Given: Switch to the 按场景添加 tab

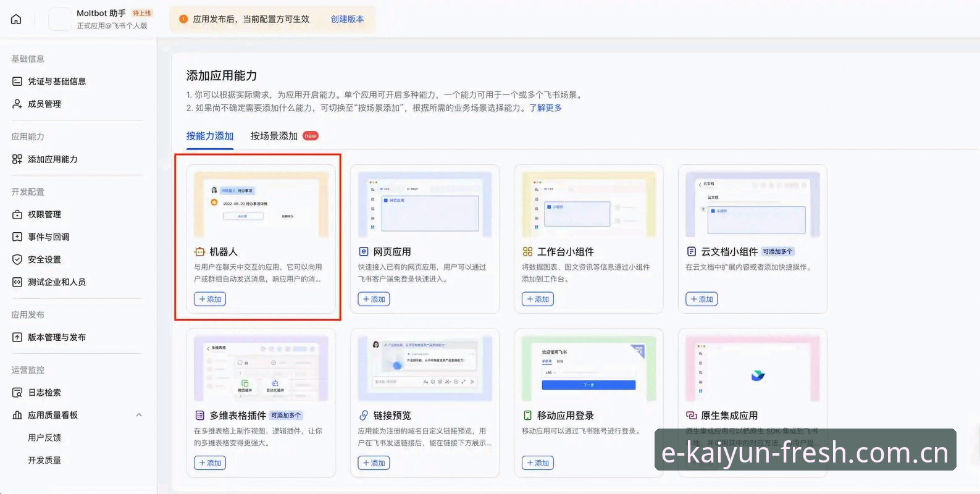Looking at the screenshot, I should click(x=274, y=136).
